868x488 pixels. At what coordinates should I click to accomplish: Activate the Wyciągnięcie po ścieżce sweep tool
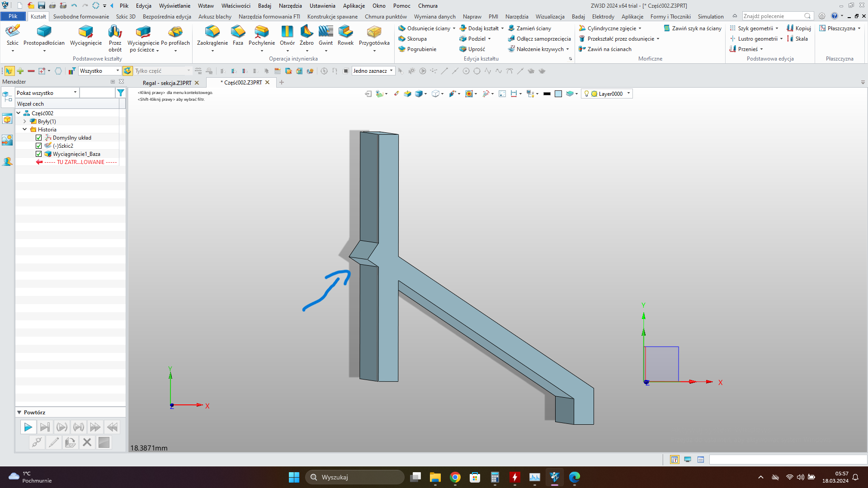point(143,38)
